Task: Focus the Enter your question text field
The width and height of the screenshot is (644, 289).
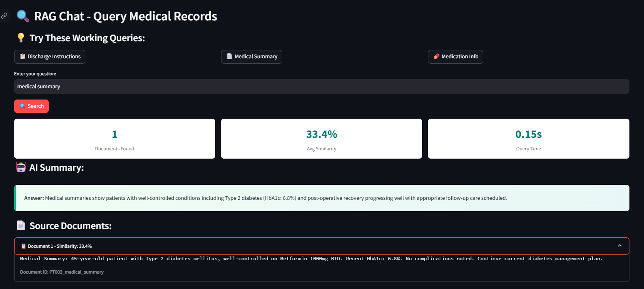Action: (x=321, y=87)
